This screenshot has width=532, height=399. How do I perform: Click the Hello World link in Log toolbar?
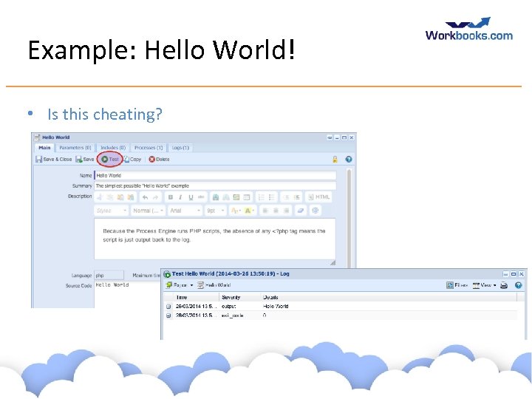point(214,285)
